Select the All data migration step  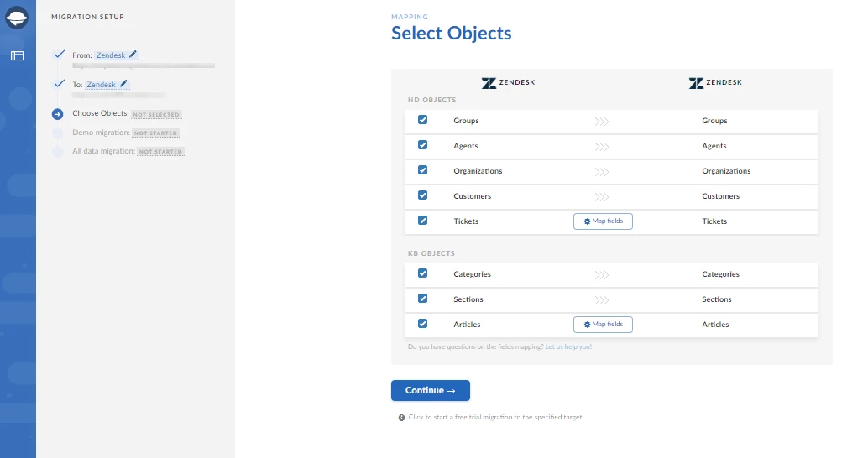[x=103, y=151]
